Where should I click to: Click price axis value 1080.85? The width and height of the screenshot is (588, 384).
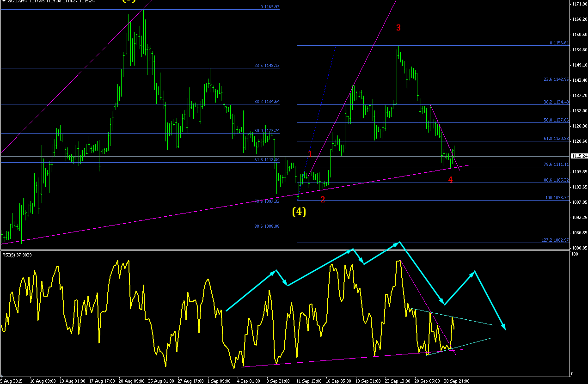(580, 248)
